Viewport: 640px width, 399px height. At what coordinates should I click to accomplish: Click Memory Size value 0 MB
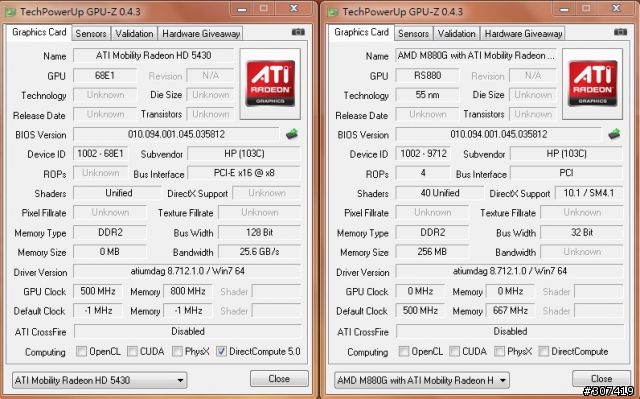(x=109, y=252)
